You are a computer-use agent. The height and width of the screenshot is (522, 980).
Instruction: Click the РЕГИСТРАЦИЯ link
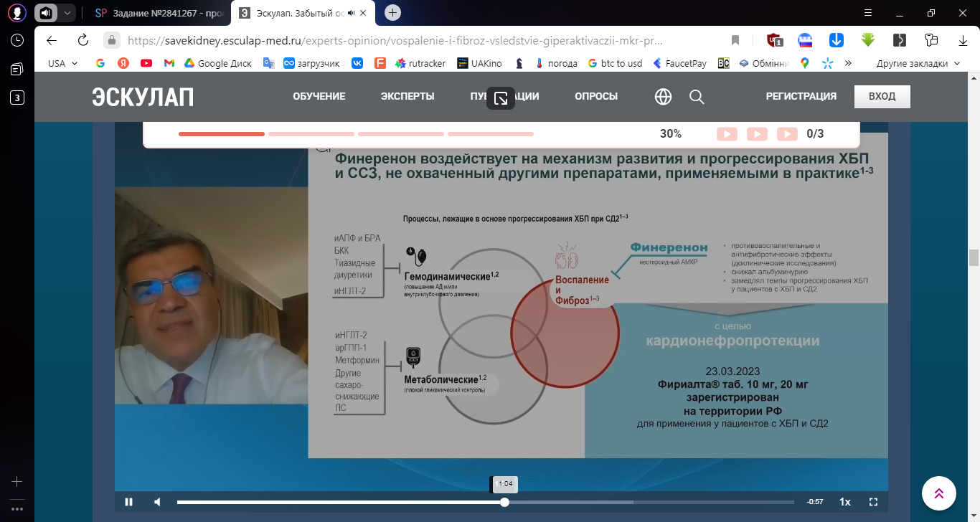pos(801,97)
